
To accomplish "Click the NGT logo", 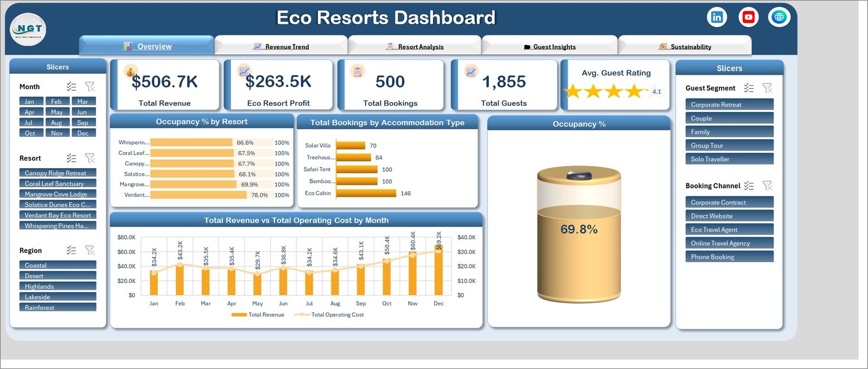I will [x=28, y=29].
